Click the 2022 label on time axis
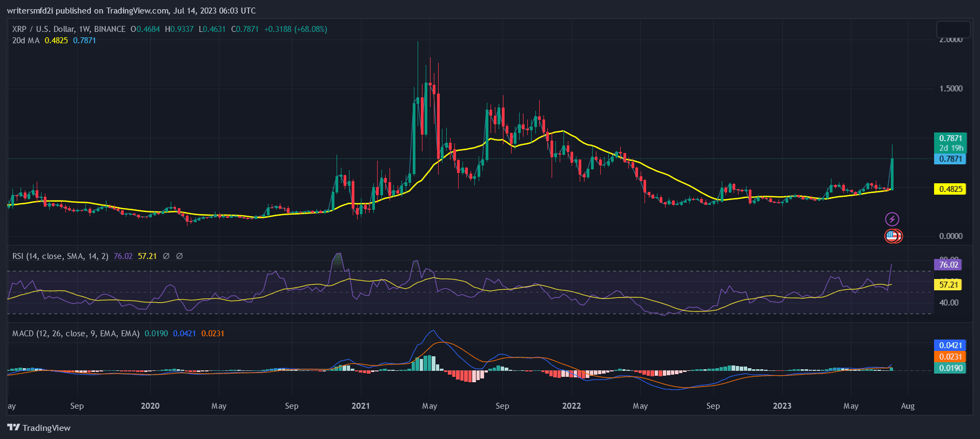 571,406
